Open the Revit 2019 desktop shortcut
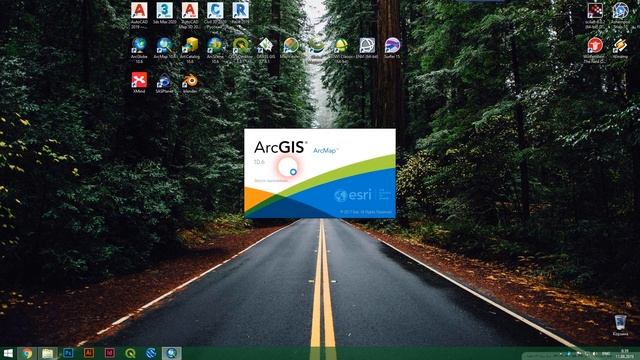The image size is (640, 360). [x=240, y=13]
